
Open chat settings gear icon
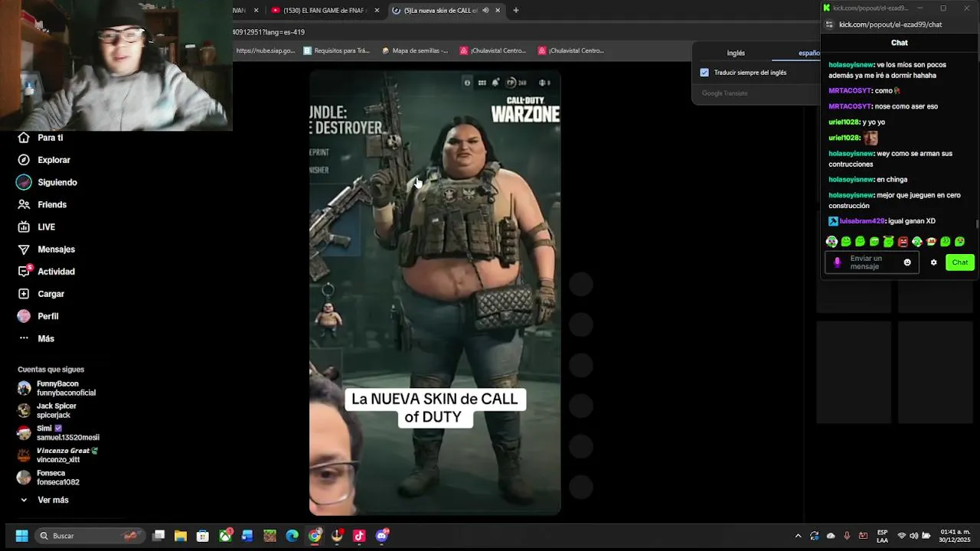tap(933, 262)
